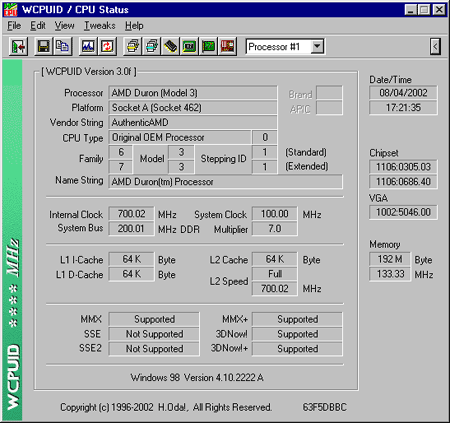Open the File menu

pos(14,26)
